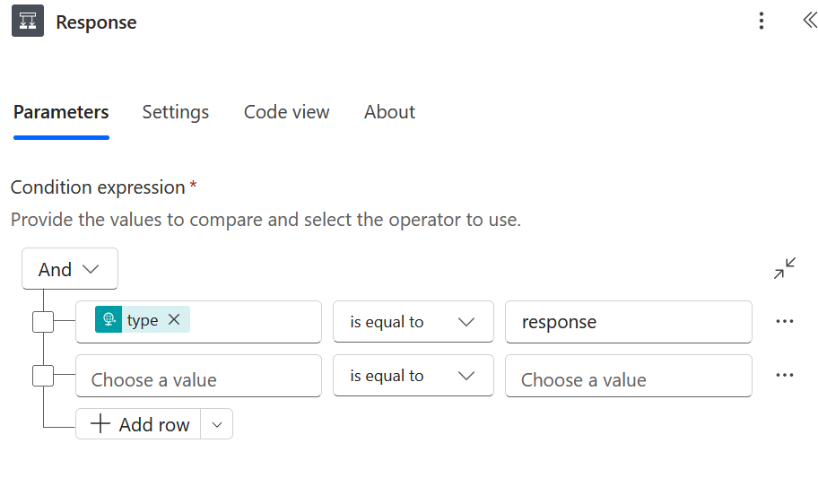The width and height of the screenshot is (818, 504).
Task: Collapse the panel with the double chevron
Action: click(808, 21)
